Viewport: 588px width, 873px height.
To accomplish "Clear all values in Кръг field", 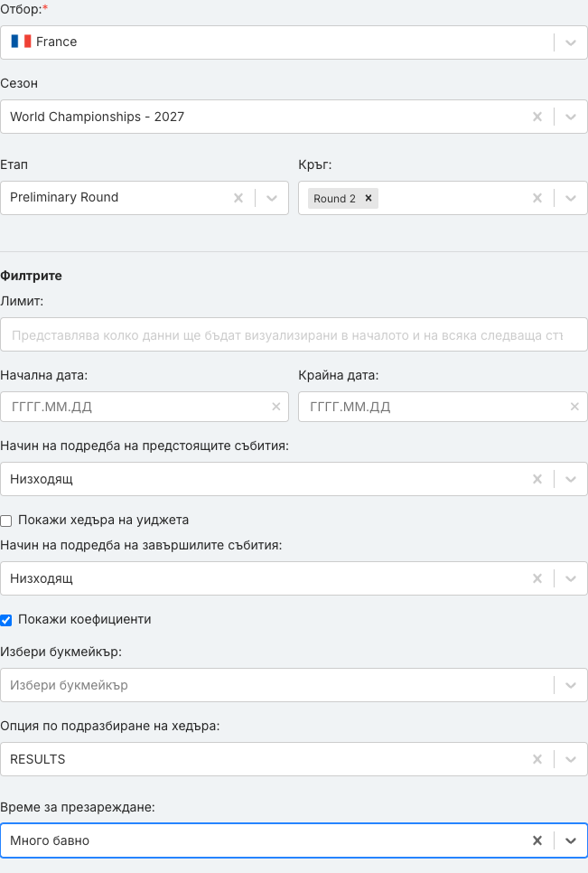I will tap(537, 198).
